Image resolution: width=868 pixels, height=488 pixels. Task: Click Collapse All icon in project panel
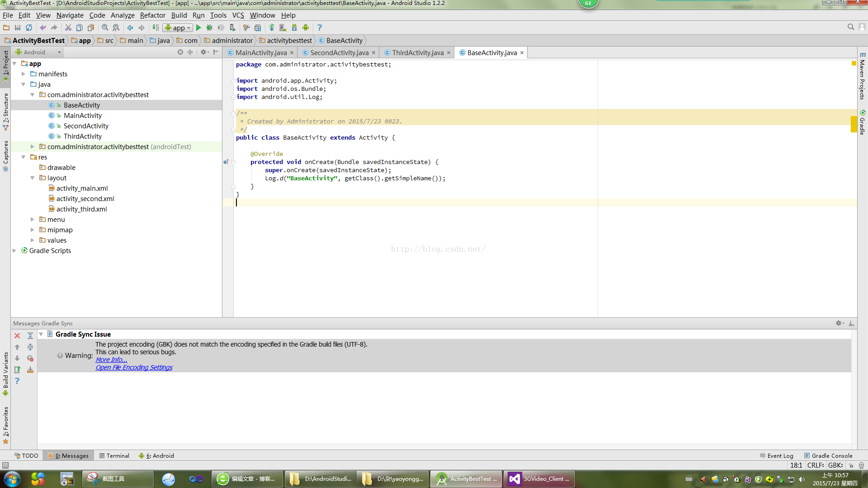190,52
